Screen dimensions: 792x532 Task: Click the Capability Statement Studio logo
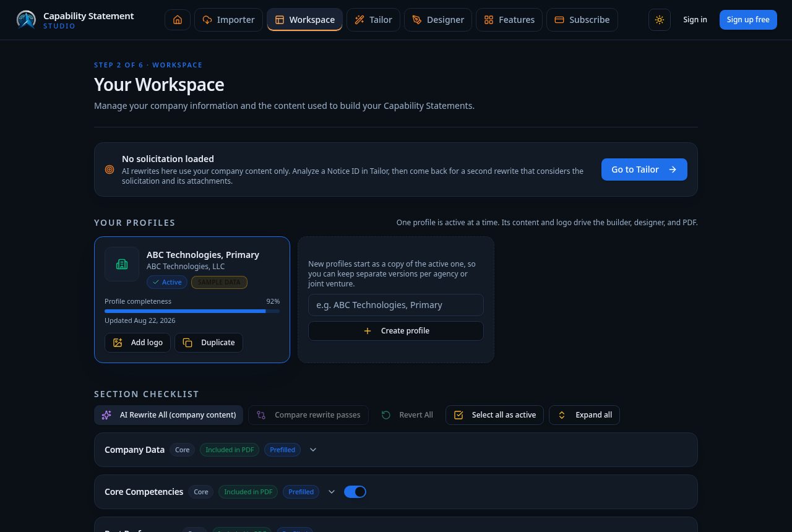click(x=75, y=20)
